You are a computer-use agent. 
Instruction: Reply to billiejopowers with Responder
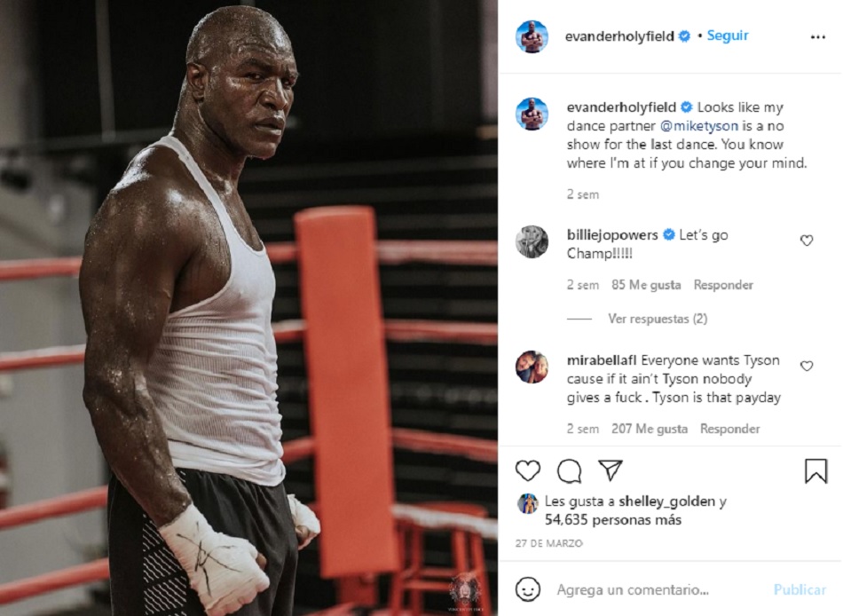point(723,285)
